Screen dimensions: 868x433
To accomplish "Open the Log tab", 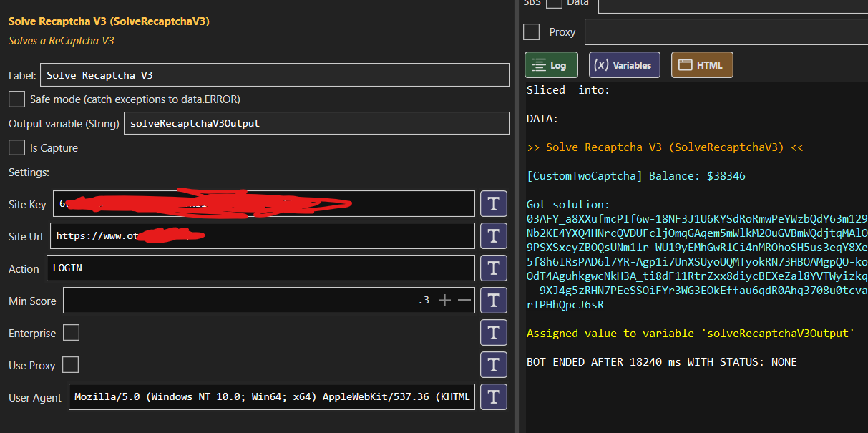I will coord(551,65).
